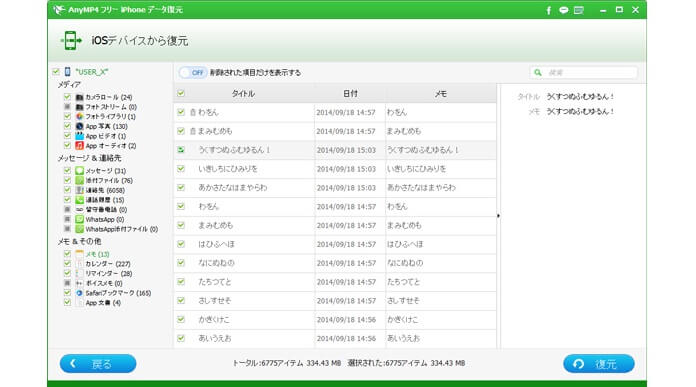Viewport: 696px width, 387px height.
Task: Open the メモ (13) category label
Action: [x=97, y=254]
